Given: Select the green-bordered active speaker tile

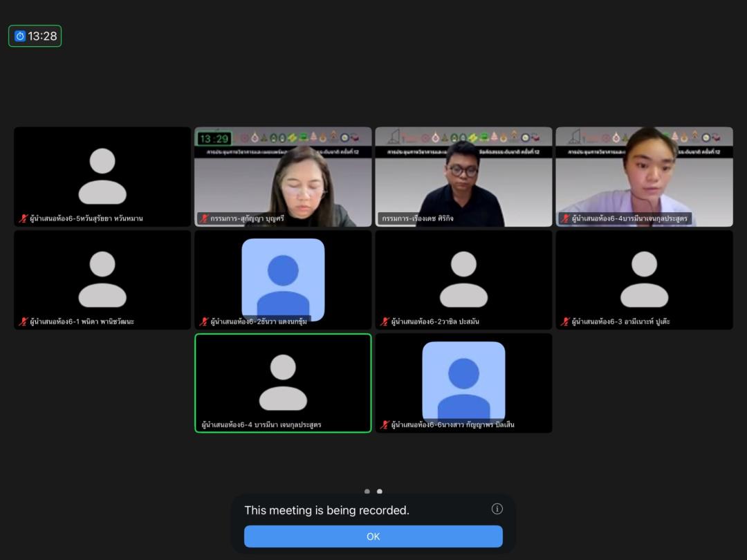Looking at the screenshot, I should (282, 383).
